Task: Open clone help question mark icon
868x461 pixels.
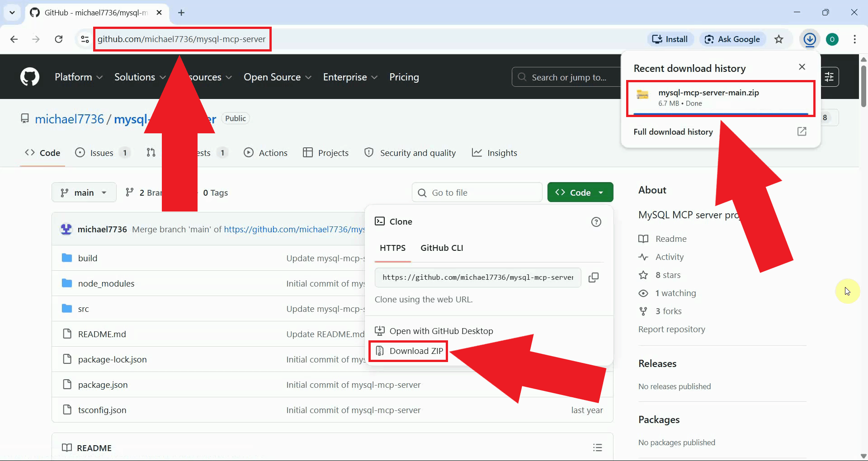Action: [x=596, y=222]
